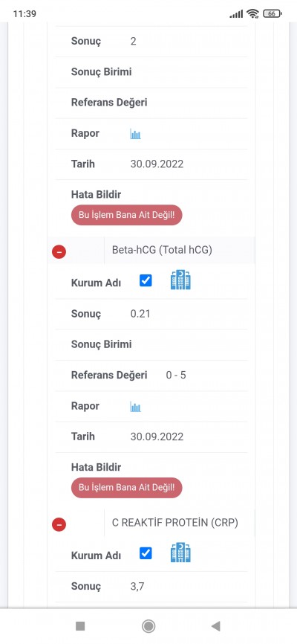297x644 pixels.
Task: Tap the battery level indicator
Action: coord(272,13)
